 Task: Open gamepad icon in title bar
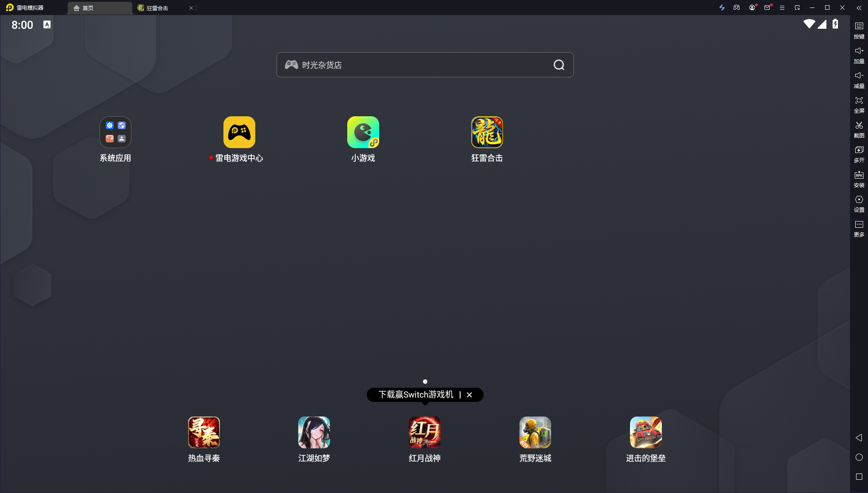(x=737, y=8)
